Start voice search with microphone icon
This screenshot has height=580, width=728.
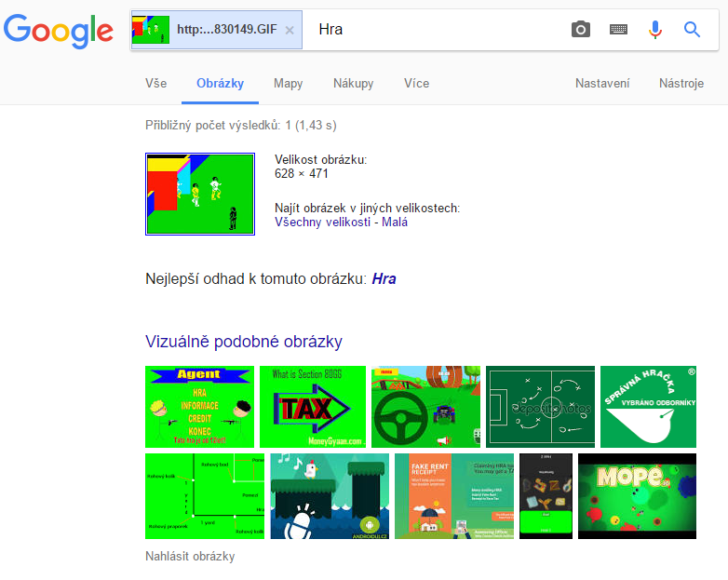pos(654,29)
